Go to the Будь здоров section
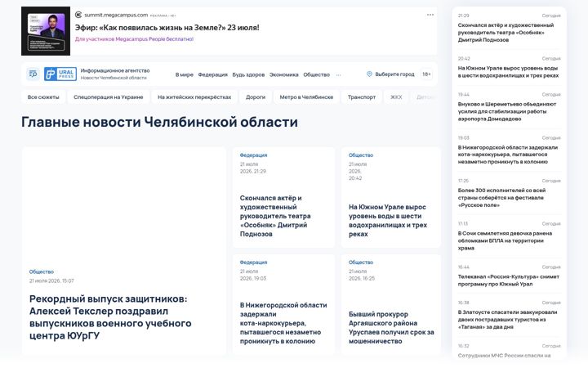 click(248, 74)
